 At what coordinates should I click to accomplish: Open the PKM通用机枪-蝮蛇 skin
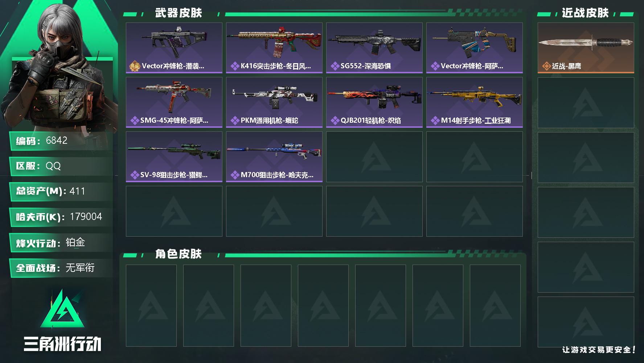click(x=274, y=102)
